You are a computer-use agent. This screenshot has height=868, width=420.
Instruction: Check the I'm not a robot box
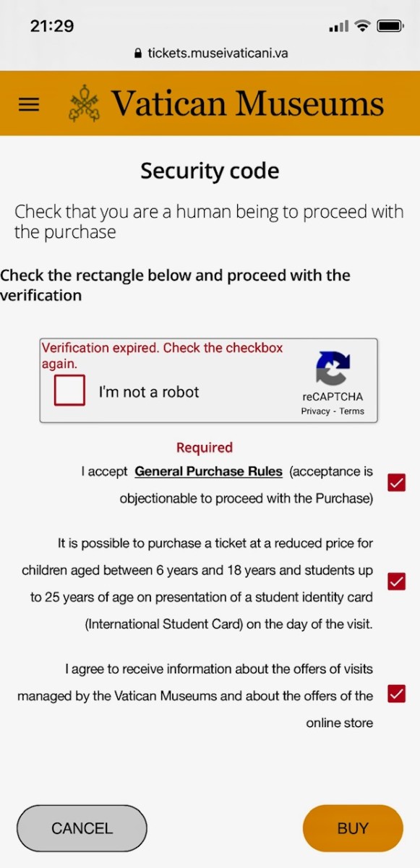(69, 390)
